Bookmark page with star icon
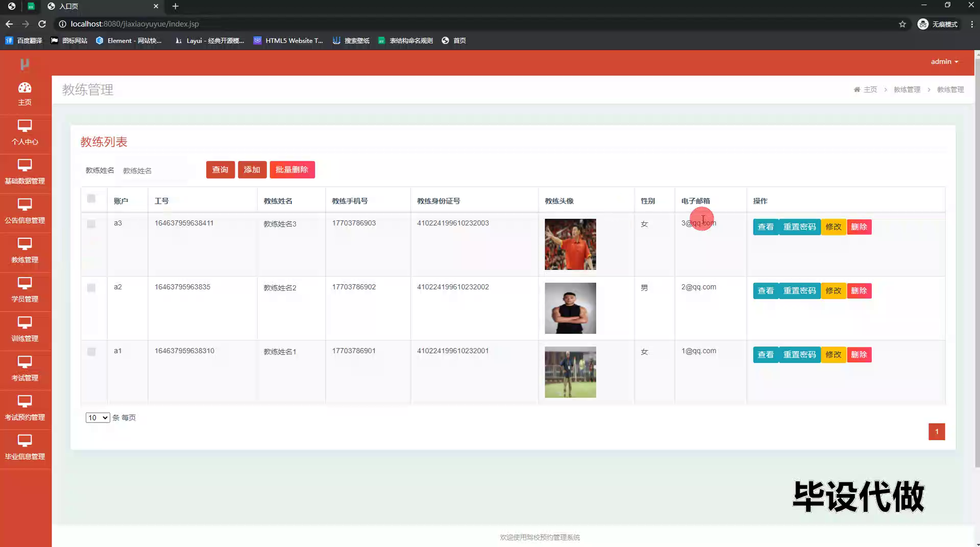The image size is (980, 547). (x=902, y=24)
